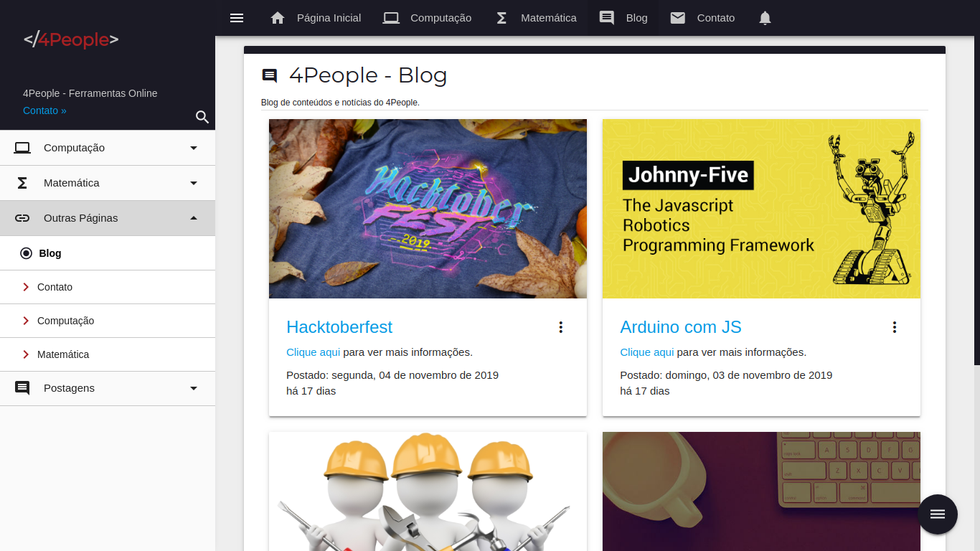Click the construction workers image card
The height and width of the screenshot is (551, 980).
(428, 491)
